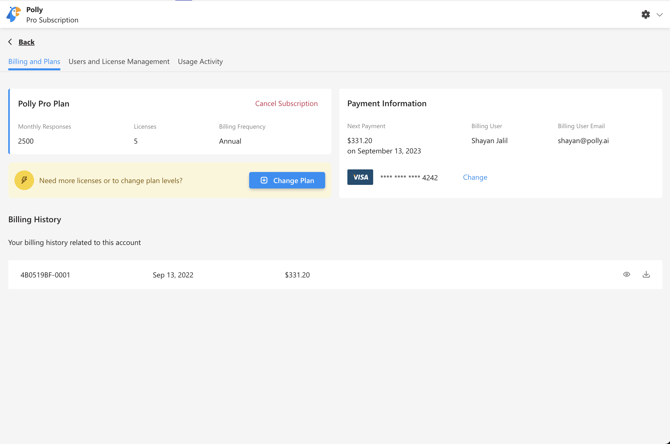Open the Usage Activity tab

coord(200,62)
